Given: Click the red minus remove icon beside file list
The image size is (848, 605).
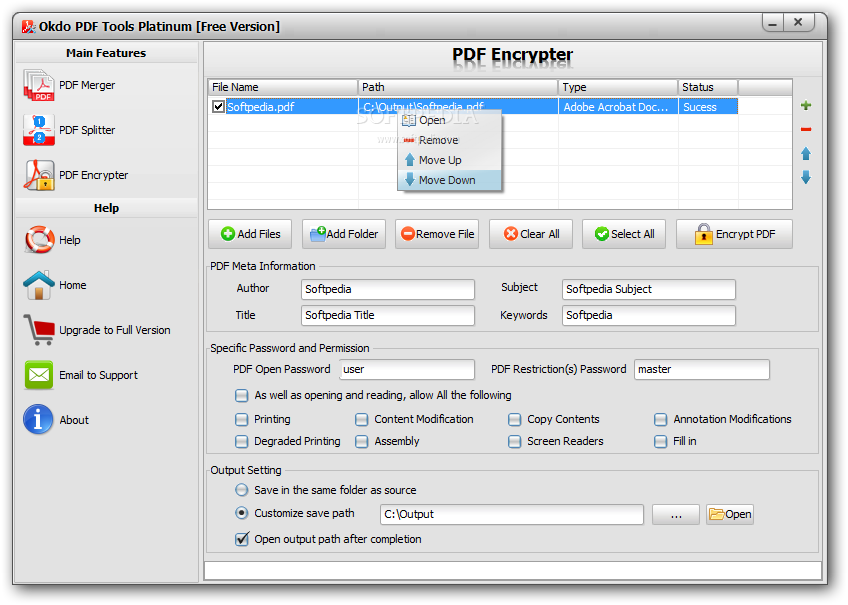Looking at the screenshot, I should [x=806, y=129].
